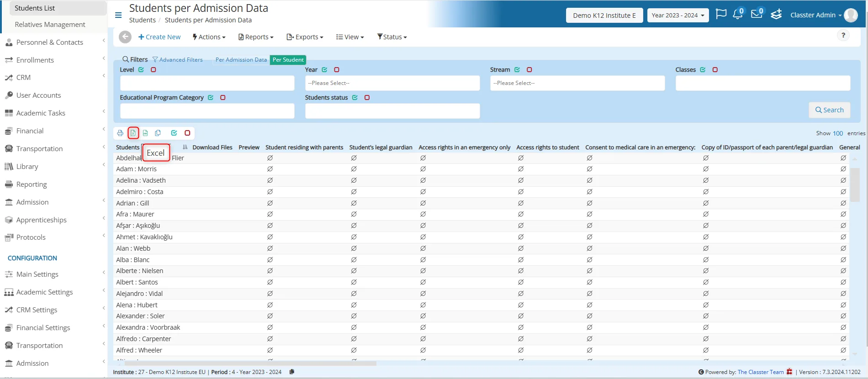Open Year 2023 - 2024 selector
The height and width of the screenshot is (379, 868).
[678, 15]
